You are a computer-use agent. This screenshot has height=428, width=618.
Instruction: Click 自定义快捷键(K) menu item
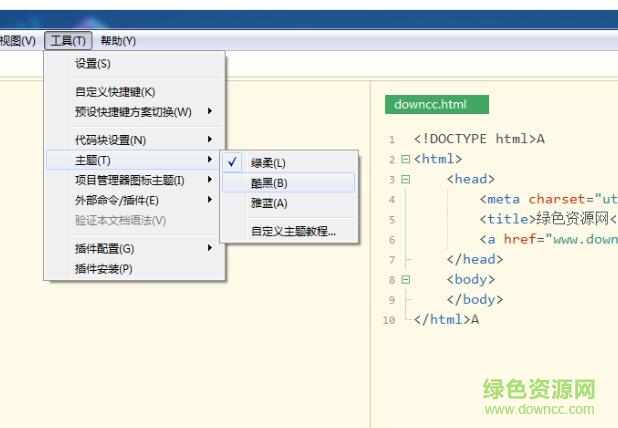pyautogui.click(x=114, y=91)
